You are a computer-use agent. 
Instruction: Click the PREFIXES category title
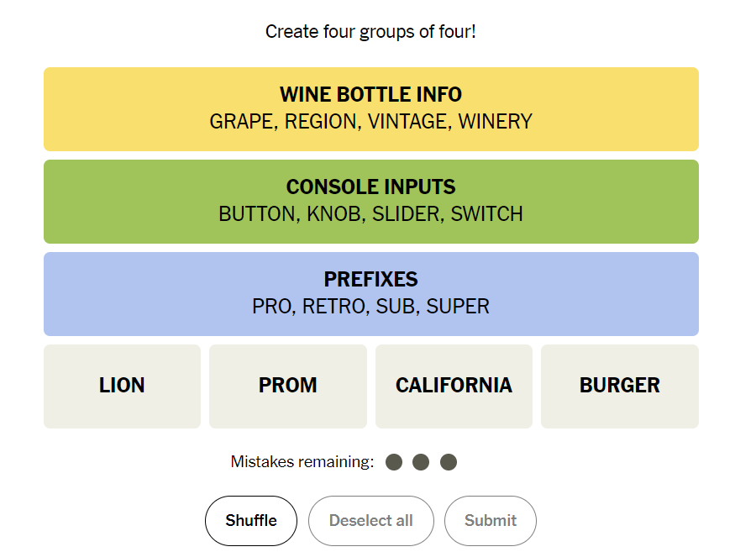[370, 279]
